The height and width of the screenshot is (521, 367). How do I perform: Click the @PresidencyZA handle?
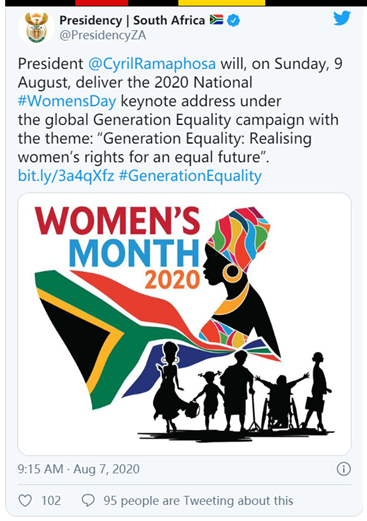(x=103, y=35)
